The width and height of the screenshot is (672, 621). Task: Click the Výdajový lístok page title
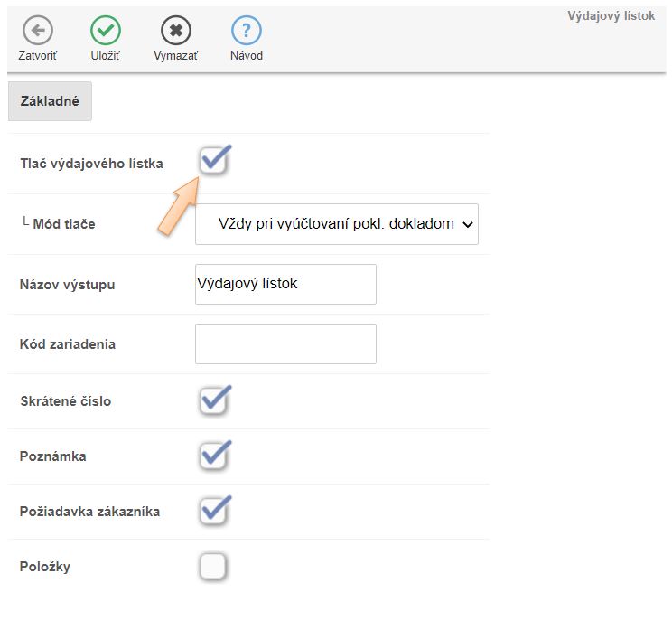point(611,16)
